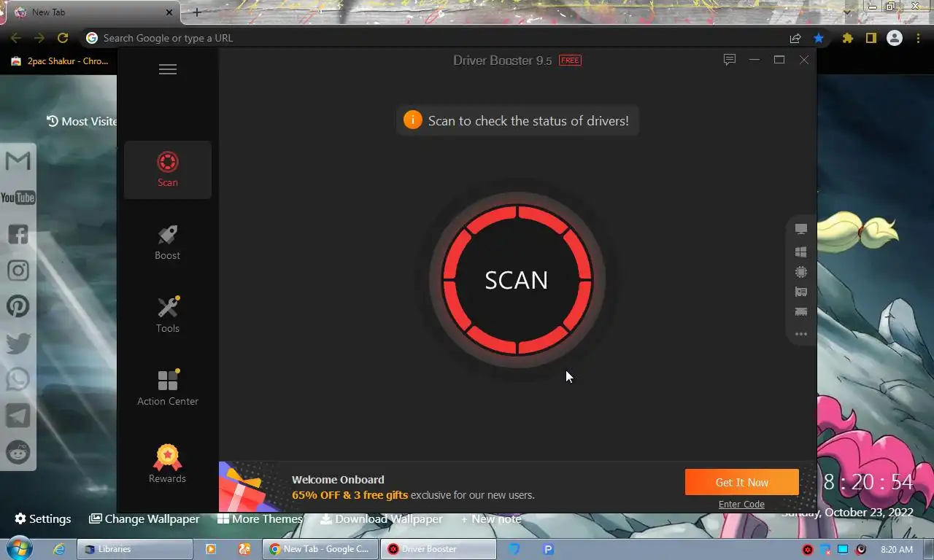Show CPU chip info icon
Screen dimensions: 934x560
point(801,272)
